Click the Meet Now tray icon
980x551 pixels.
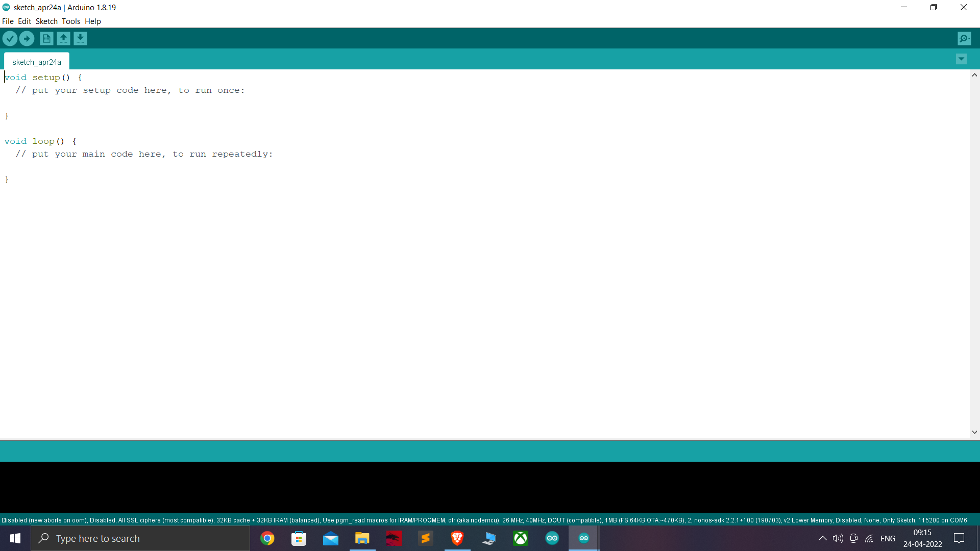853,538
